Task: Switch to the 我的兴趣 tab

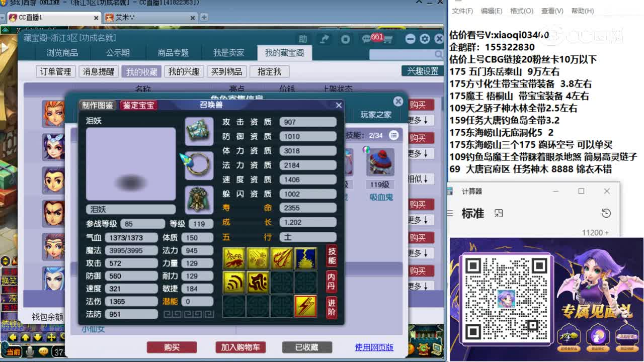Action: click(183, 71)
